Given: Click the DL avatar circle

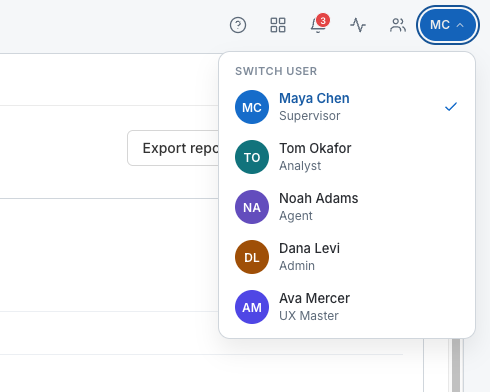Looking at the screenshot, I should [252, 257].
